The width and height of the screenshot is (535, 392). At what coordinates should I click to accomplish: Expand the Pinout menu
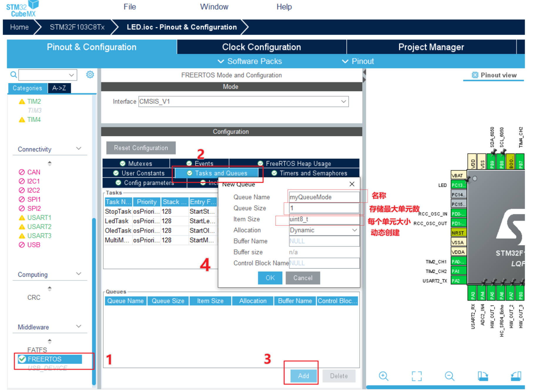coord(358,61)
